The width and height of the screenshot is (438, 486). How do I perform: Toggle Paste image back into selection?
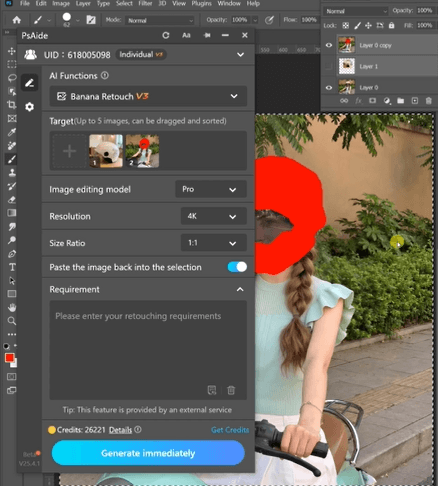point(237,267)
